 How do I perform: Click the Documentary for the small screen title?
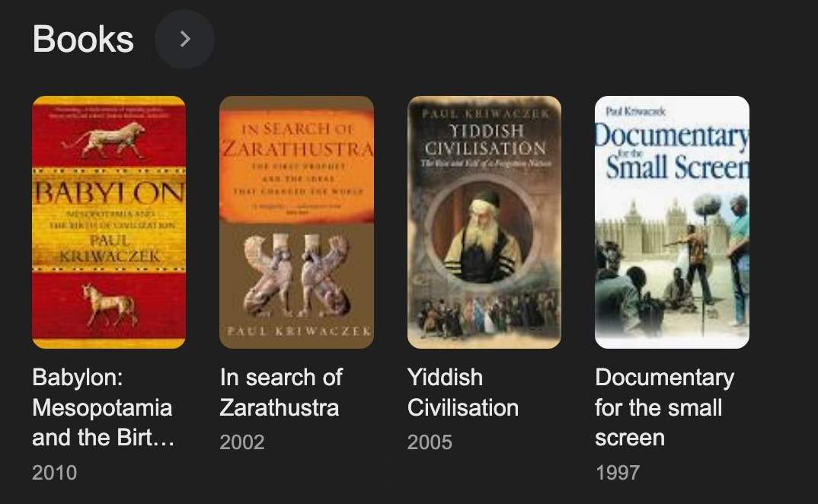click(x=665, y=407)
